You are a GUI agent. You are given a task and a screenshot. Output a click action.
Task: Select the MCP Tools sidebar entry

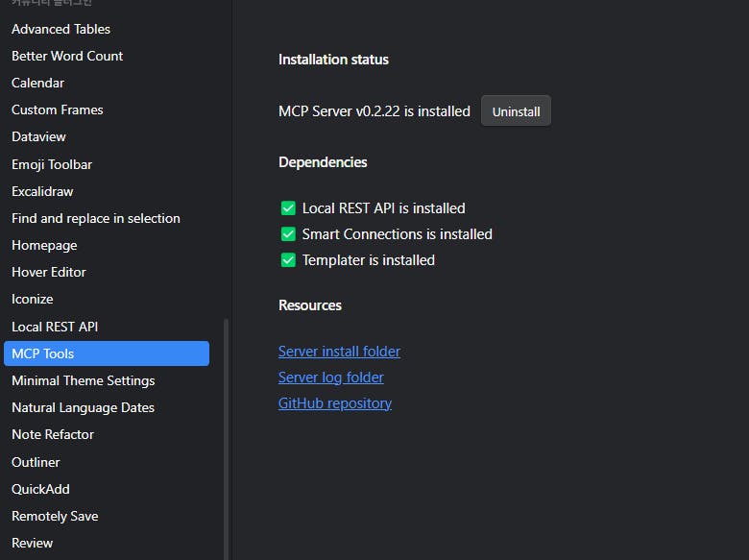click(x=106, y=353)
